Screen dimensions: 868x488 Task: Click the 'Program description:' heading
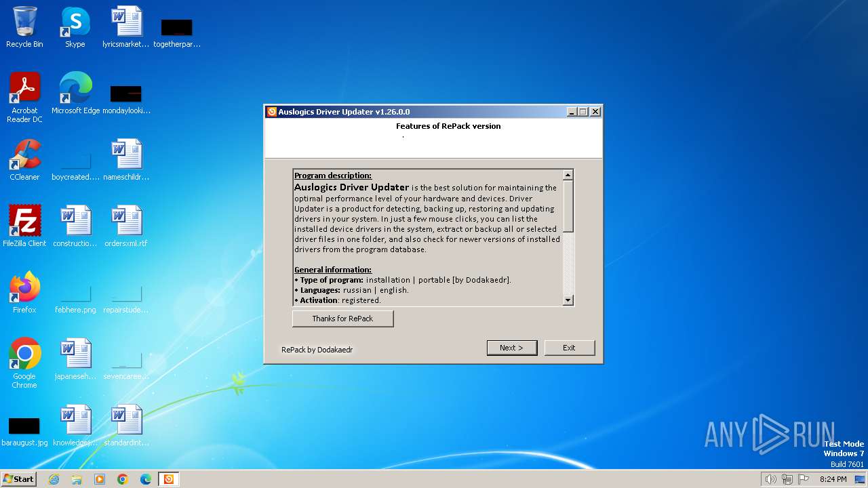[333, 176]
